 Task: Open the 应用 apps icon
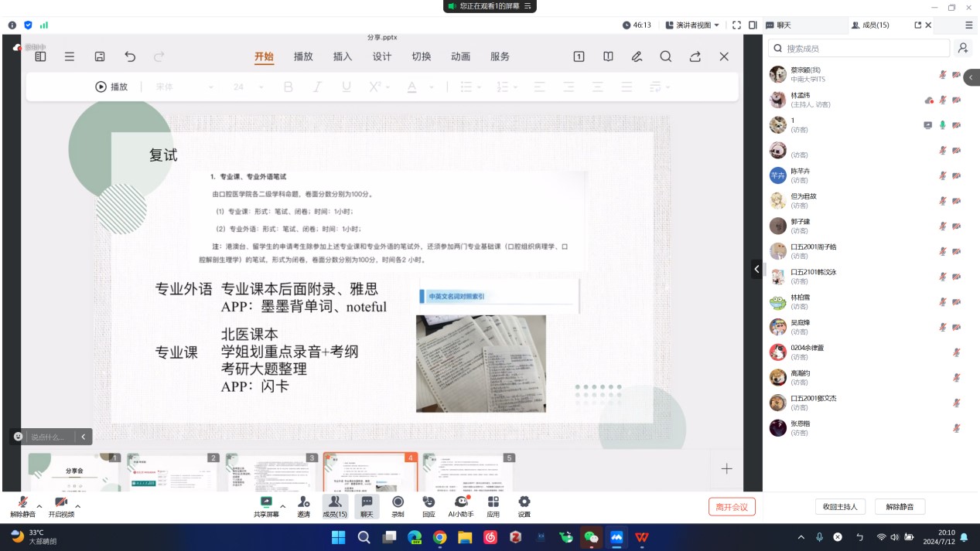click(493, 503)
